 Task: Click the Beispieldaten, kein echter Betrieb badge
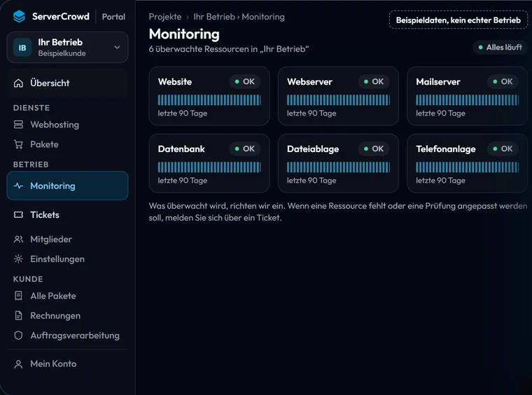[458, 20]
